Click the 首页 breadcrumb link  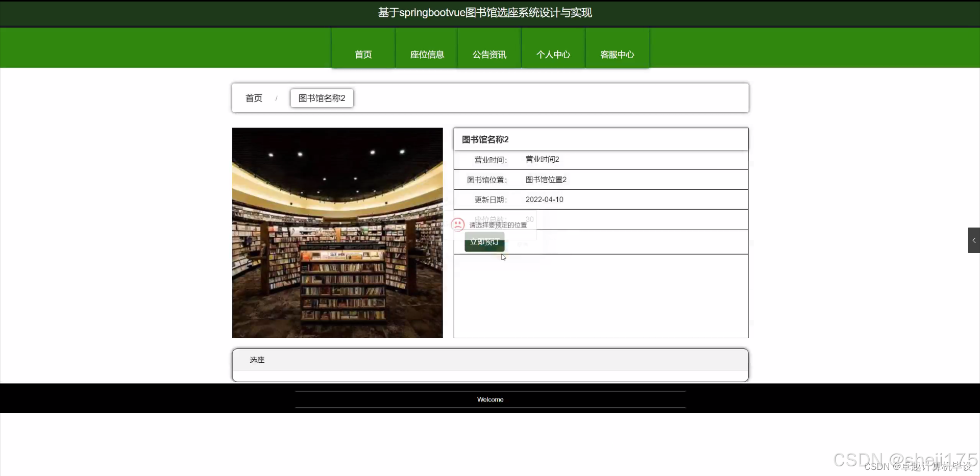[254, 98]
